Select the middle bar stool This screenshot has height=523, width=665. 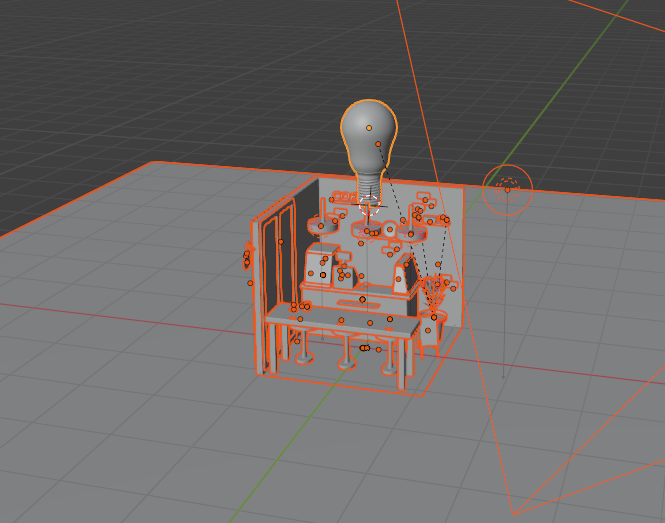click(346, 351)
